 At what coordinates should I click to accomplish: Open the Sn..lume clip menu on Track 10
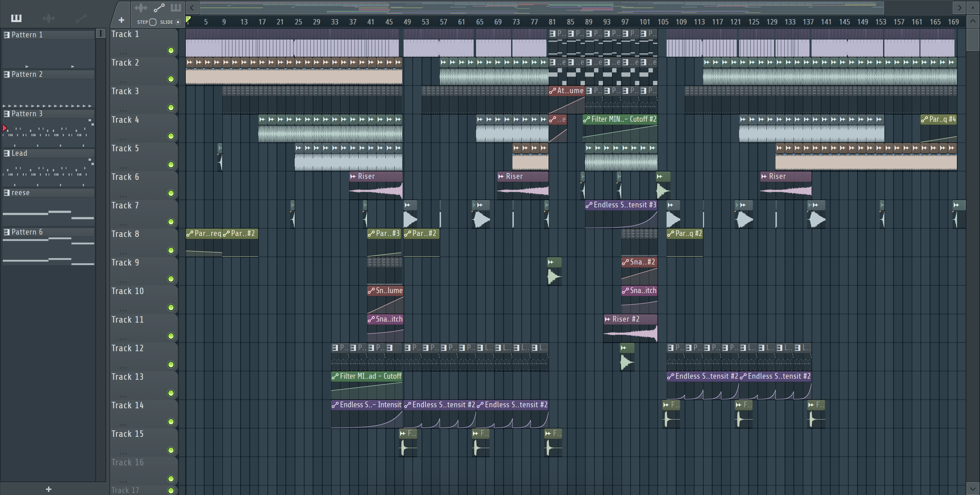(371, 290)
